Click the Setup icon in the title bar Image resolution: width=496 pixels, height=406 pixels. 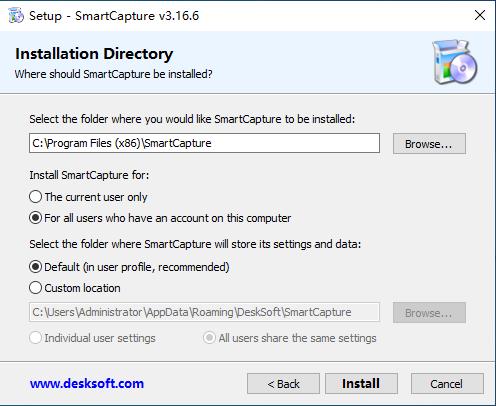coord(16,16)
